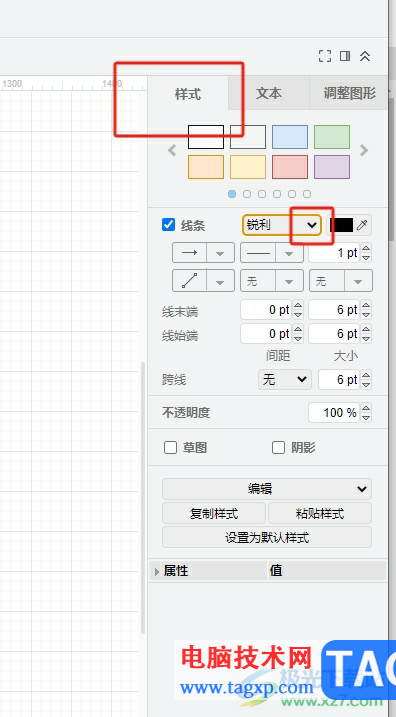This screenshot has height=717, width=396.
Task: Open the black line color picker
Action: click(x=342, y=225)
